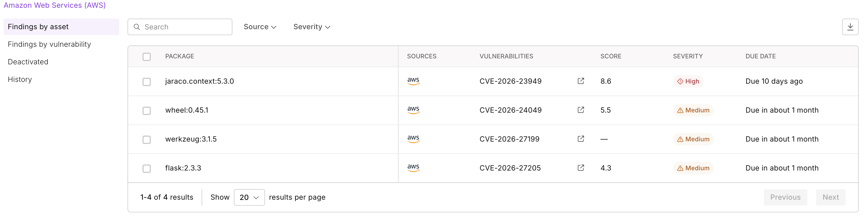Open external link for CVE-2026-24049

(x=581, y=110)
